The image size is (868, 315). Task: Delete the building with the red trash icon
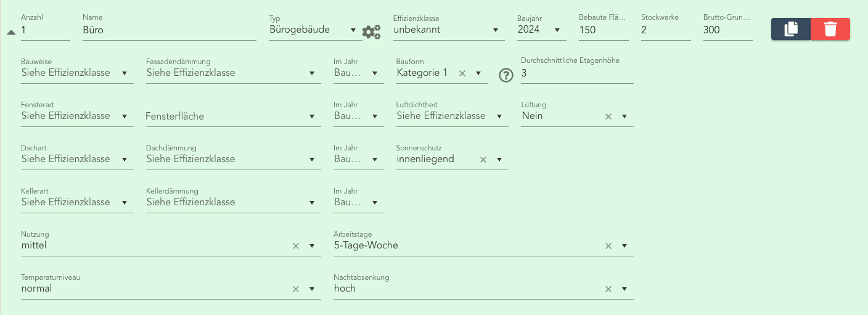(x=830, y=29)
